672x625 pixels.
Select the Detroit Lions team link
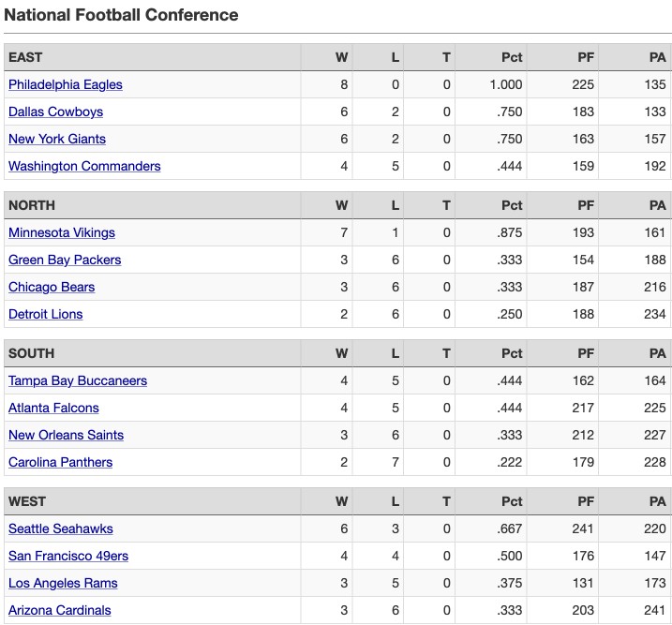point(45,314)
